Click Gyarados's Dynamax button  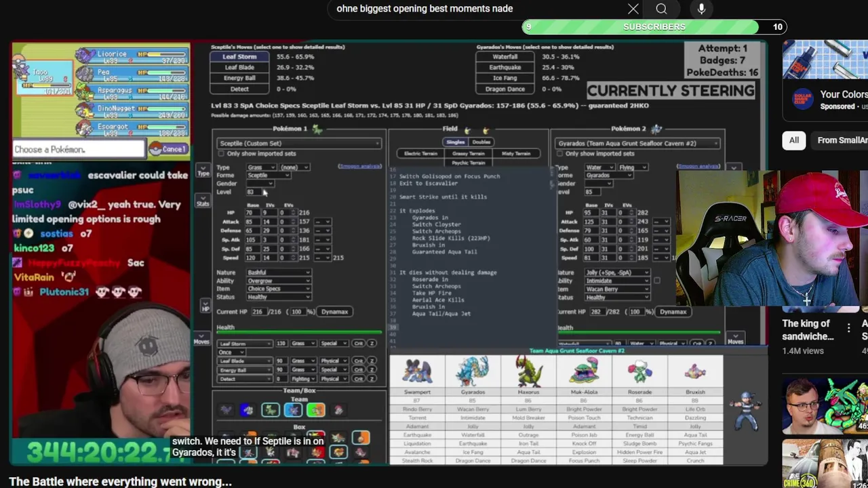click(x=673, y=312)
